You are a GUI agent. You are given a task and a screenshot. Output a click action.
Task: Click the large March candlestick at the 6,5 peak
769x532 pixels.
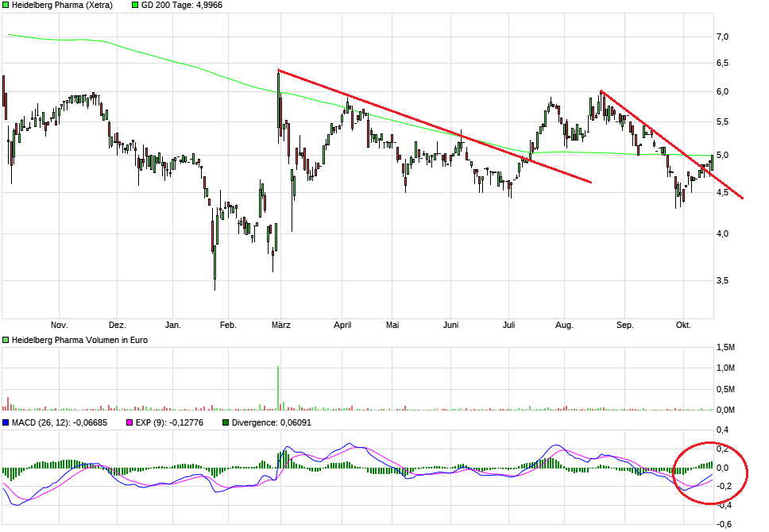pos(279,106)
